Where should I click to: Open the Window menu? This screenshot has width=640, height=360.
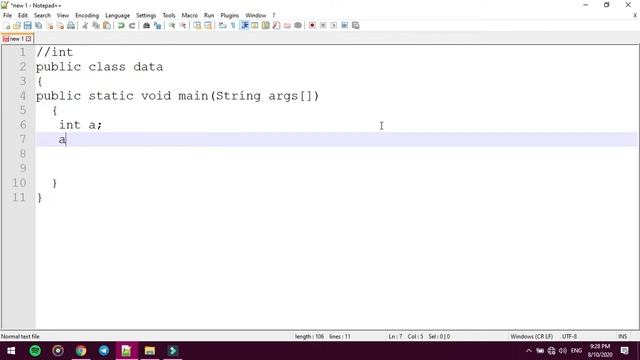tap(256, 16)
